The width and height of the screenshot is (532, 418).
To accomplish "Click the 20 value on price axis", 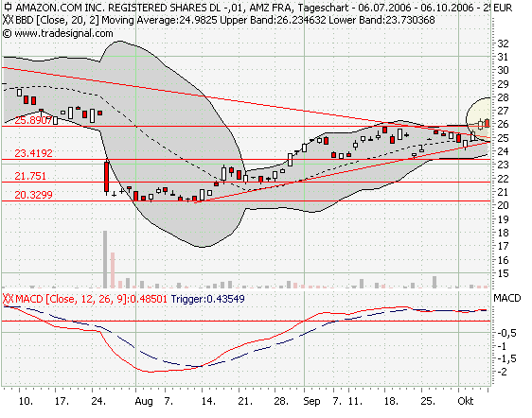I will point(503,205).
